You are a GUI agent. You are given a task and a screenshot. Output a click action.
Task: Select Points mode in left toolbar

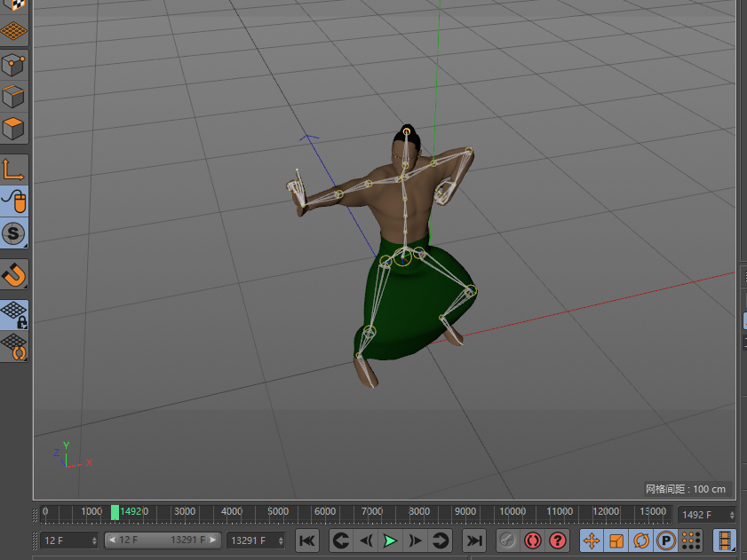(x=14, y=65)
